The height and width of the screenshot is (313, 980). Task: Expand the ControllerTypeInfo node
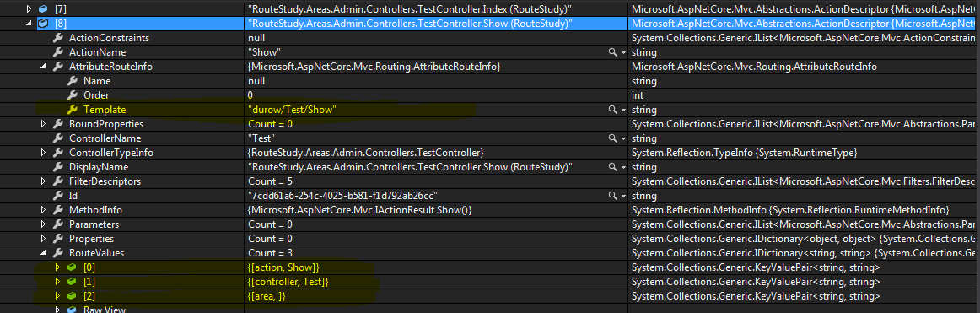click(x=43, y=153)
